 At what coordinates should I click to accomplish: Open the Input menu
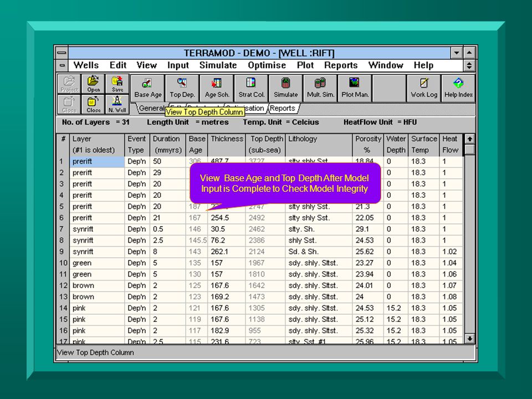pyautogui.click(x=178, y=65)
